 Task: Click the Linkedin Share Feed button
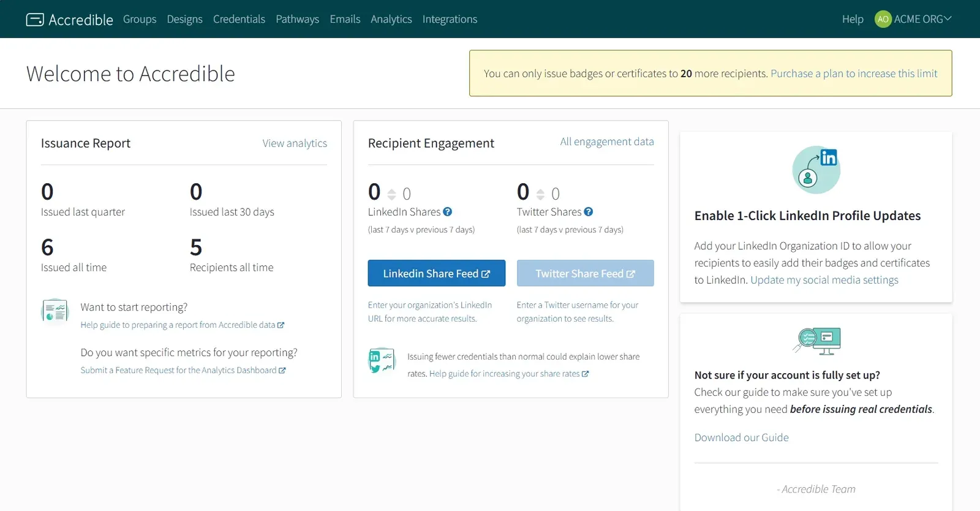coord(437,273)
